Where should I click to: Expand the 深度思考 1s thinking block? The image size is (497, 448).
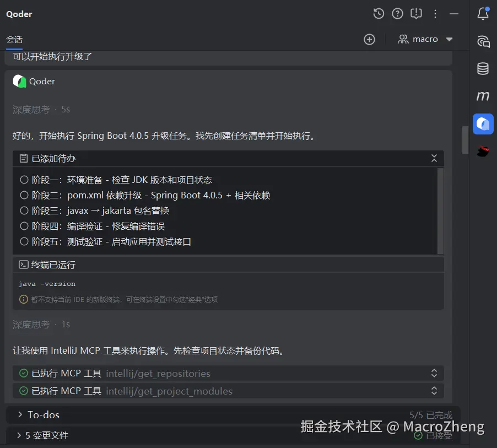click(x=41, y=324)
